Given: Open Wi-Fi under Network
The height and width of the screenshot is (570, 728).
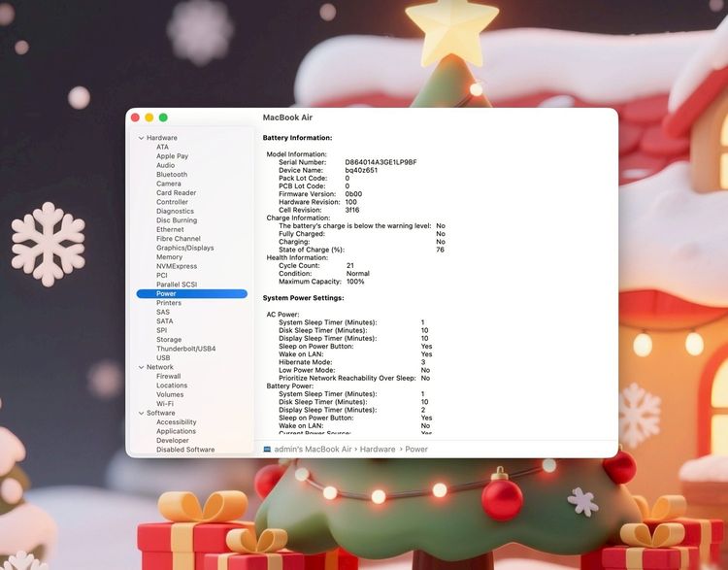Looking at the screenshot, I should click(165, 404).
